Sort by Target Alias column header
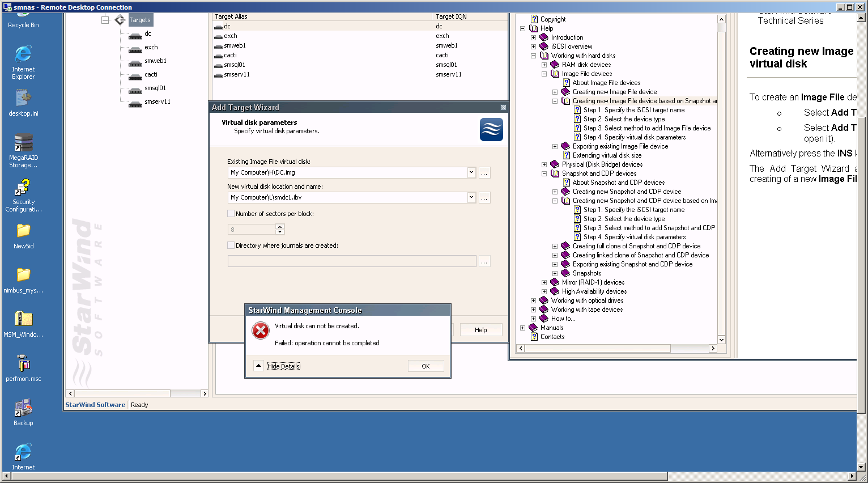 322,16
